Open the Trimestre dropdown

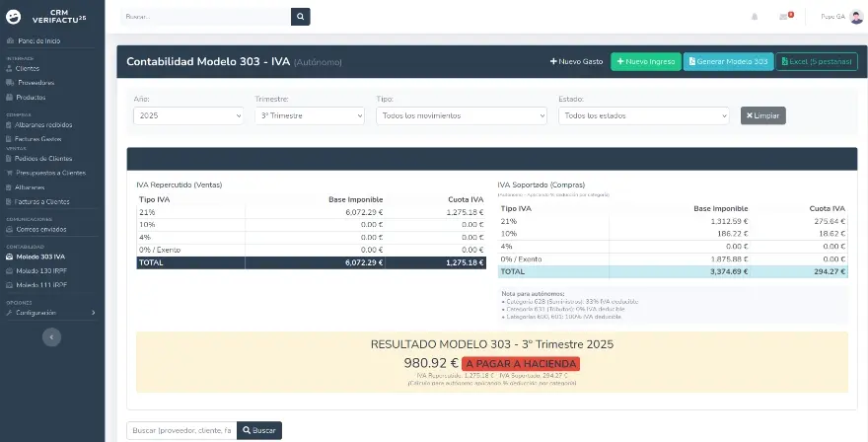(310, 115)
